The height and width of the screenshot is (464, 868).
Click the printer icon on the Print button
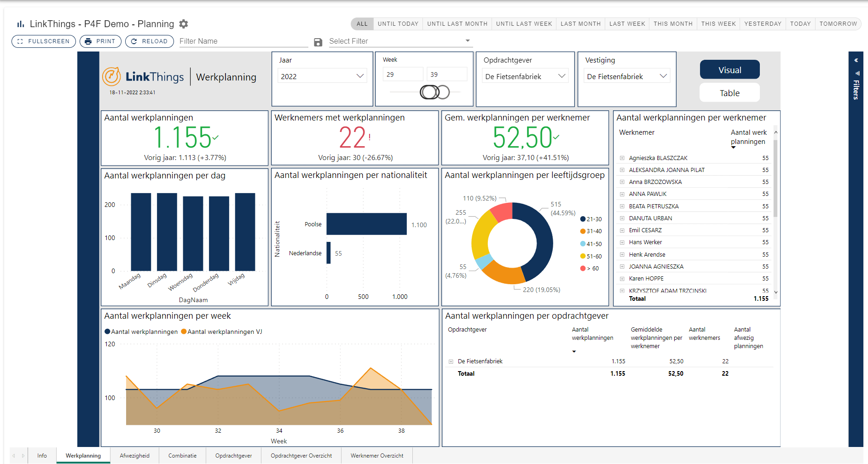pyautogui.click(x=88, y=41)
